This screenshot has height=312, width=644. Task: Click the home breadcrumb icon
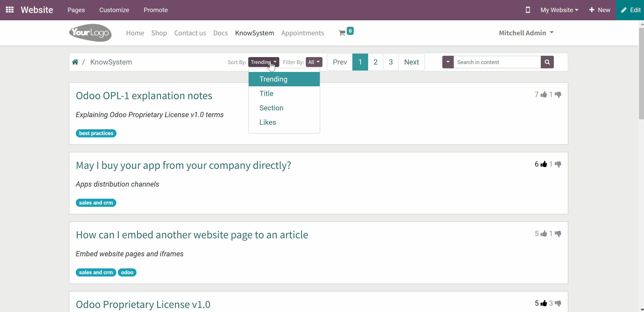[75, 62]
